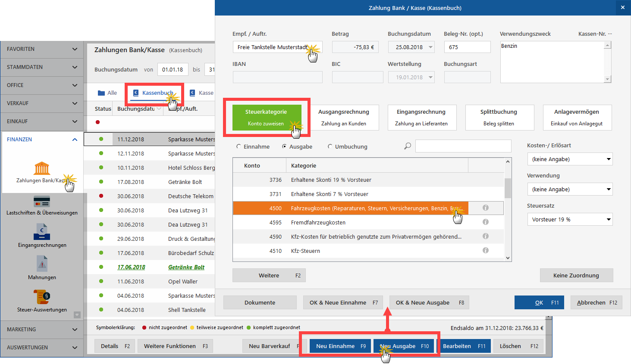Expand MARKETING sidebar section
Viewport: 631px width, 364px height.
[42, 330]
